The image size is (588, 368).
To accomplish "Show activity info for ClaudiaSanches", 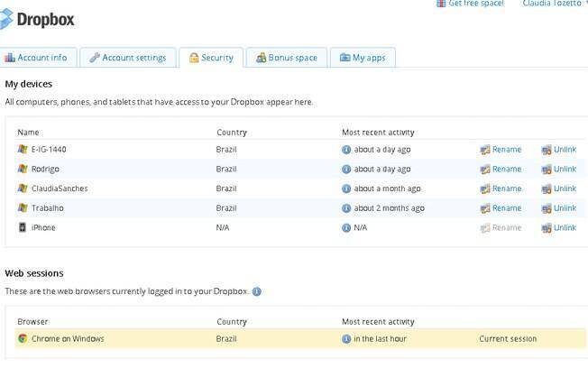I will pos(346,189).
